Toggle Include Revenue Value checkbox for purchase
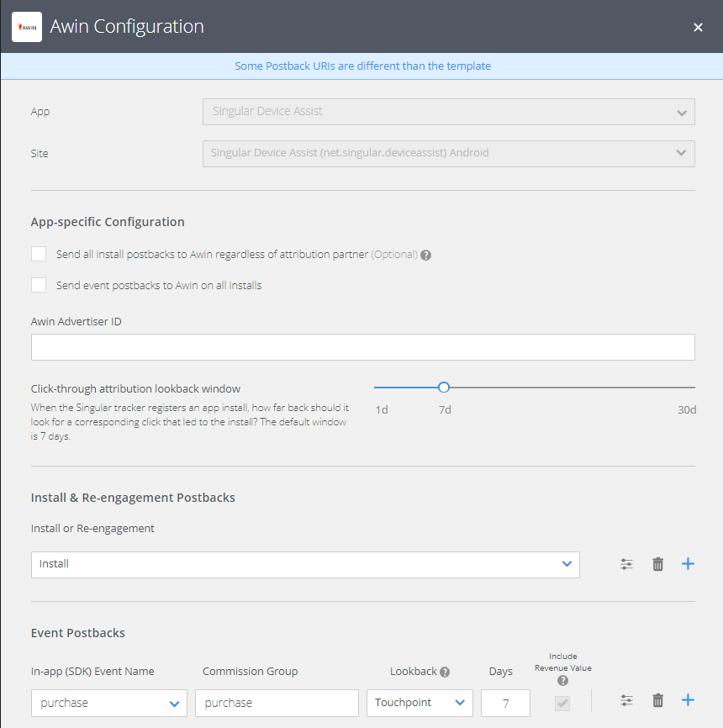 [x=562, y=703]
